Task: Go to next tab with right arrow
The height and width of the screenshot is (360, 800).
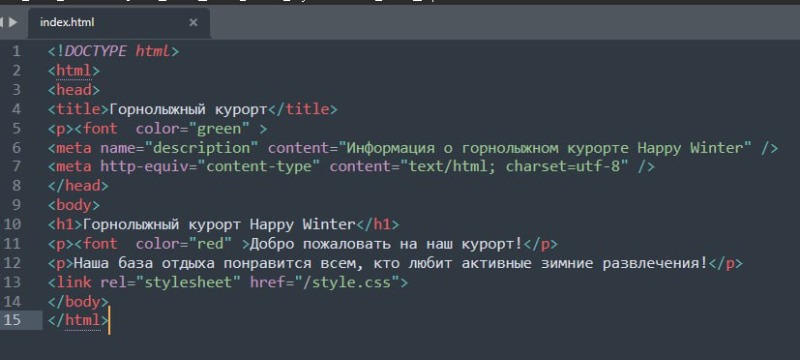Action: point(13,22)
